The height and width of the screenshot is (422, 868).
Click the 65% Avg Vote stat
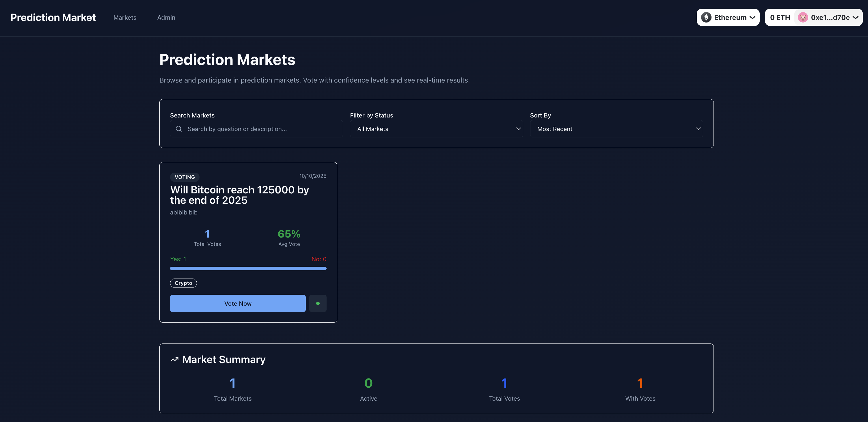(289, 234)
